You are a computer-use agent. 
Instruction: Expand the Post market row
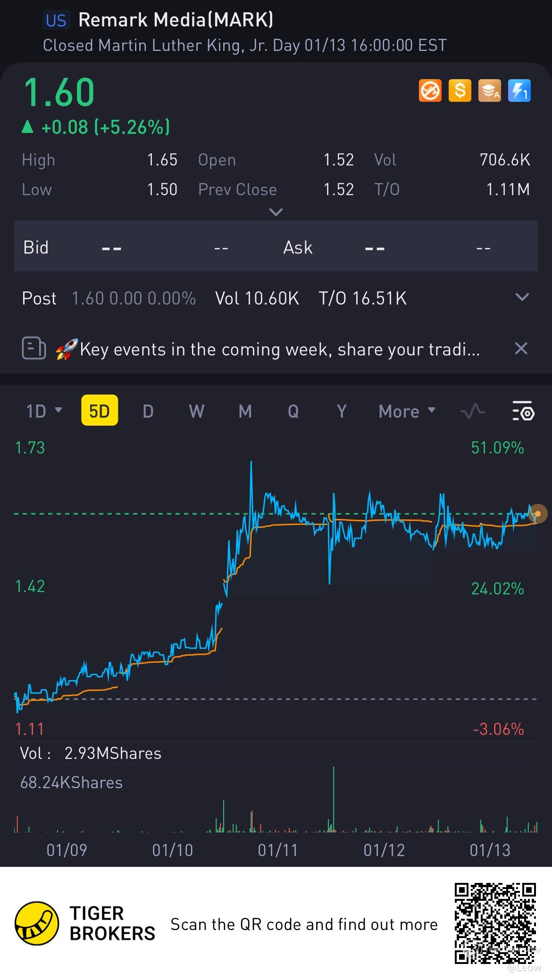click(522, 297)
